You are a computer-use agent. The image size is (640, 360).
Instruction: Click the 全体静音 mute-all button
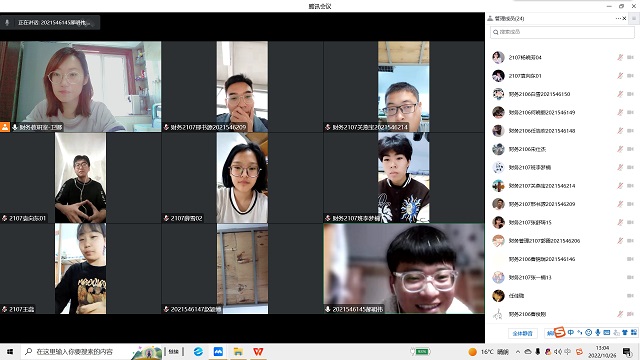pyautogui.click(x=522, y=333)
